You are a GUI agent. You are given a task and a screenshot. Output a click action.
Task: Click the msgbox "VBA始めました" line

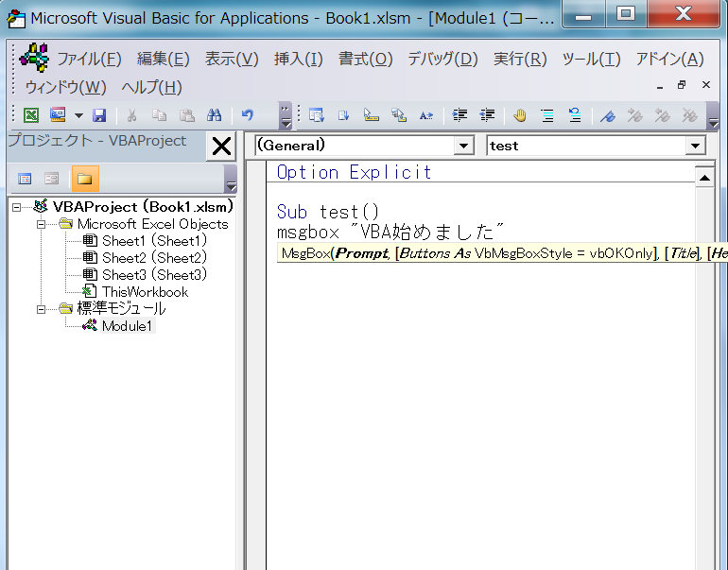click(x=390, y=232)
